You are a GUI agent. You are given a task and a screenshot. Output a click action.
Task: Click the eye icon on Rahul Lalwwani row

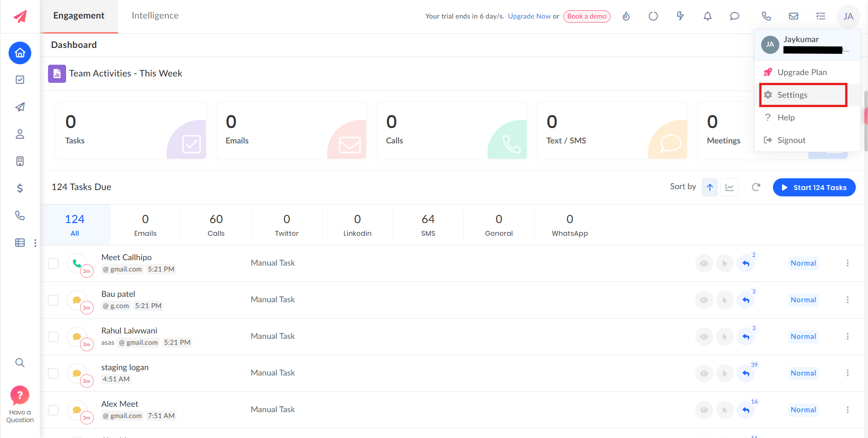pyautogui.click(x=704, y=337)
